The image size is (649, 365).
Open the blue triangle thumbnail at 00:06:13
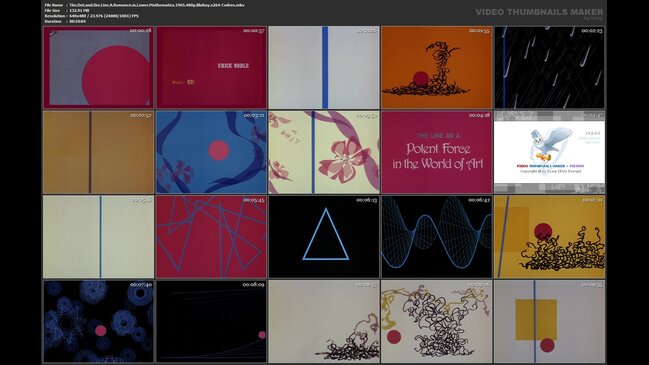tap(324, 237)
